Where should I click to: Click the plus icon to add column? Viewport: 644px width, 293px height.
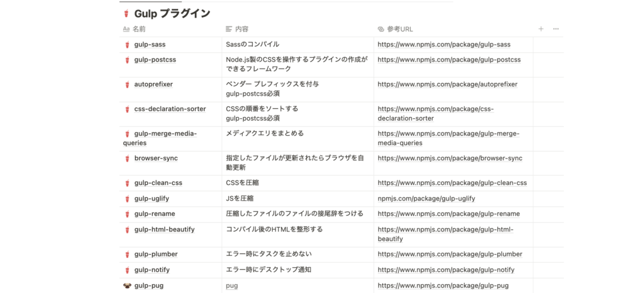coord(541,29)
